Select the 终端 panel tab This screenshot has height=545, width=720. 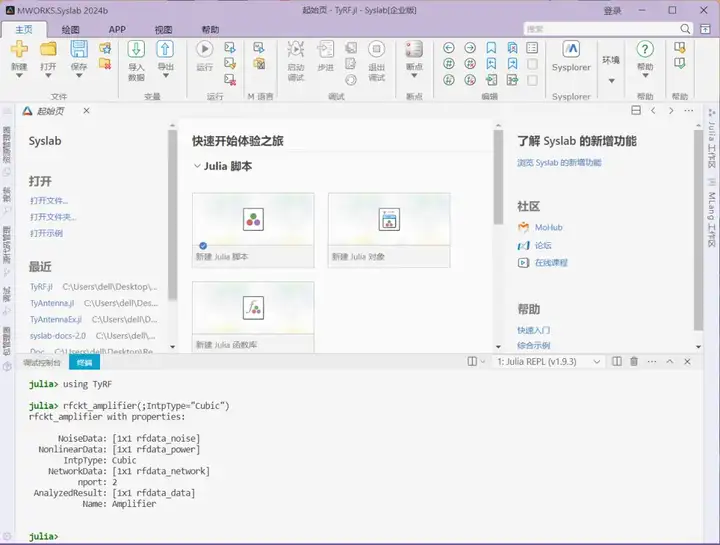[x=84, y=363]
